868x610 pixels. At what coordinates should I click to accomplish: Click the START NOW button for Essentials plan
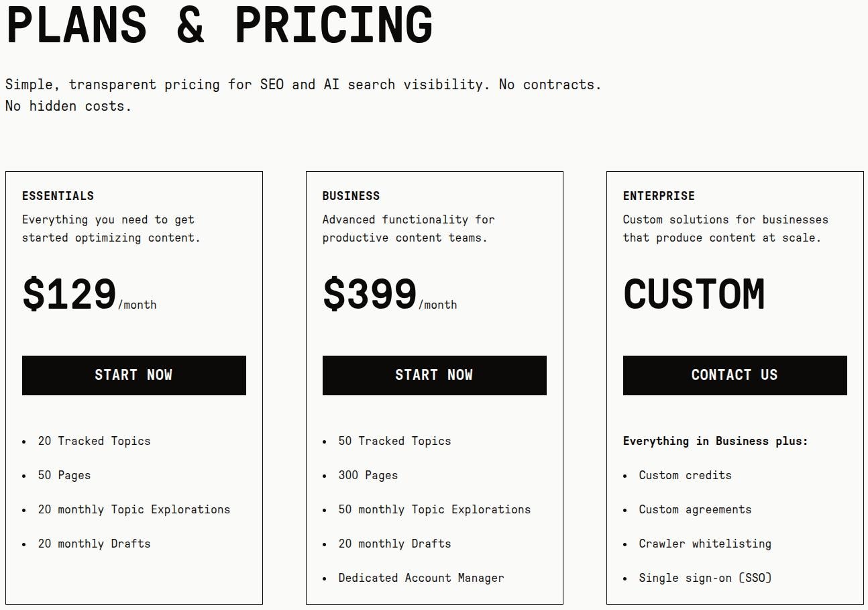(133, 375)
